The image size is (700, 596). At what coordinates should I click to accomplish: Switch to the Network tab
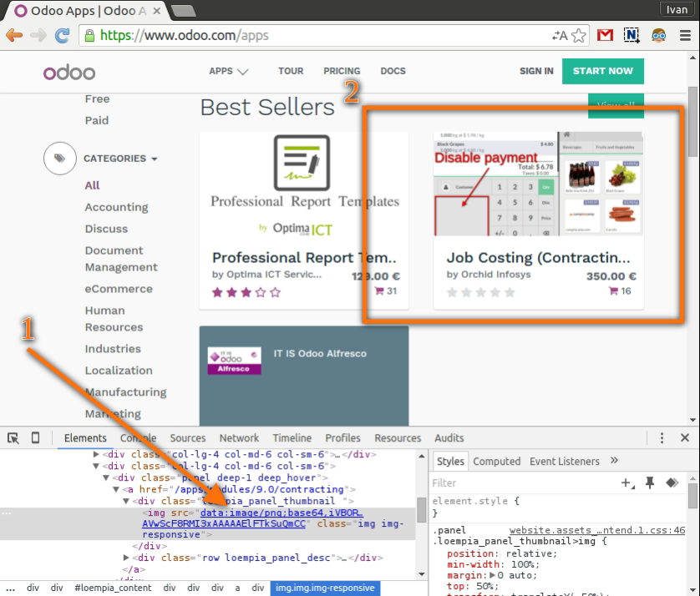[x=239, y=438]
